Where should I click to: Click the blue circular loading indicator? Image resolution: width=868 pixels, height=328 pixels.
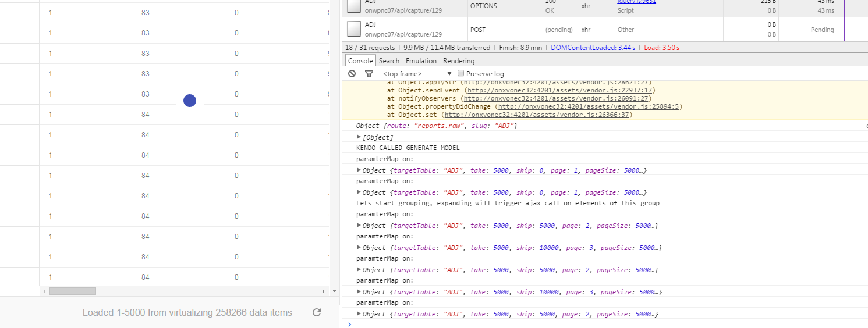(x=190, y=101)
